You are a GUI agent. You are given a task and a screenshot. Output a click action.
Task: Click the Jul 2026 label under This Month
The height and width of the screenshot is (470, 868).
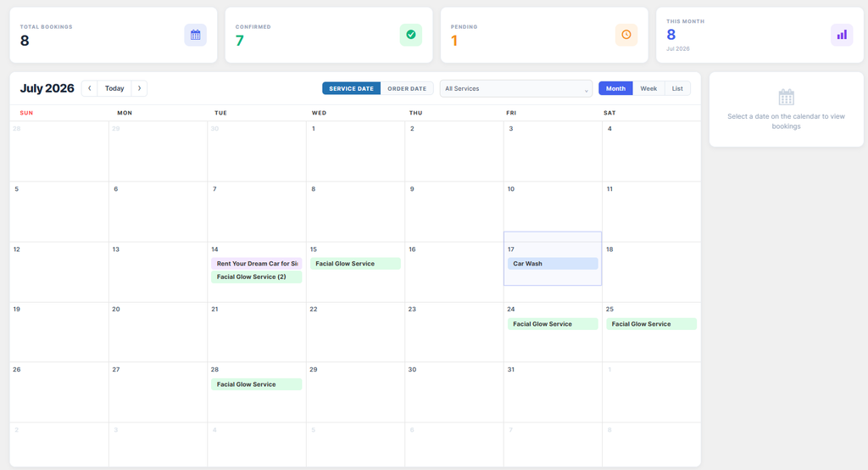(678, 48)
